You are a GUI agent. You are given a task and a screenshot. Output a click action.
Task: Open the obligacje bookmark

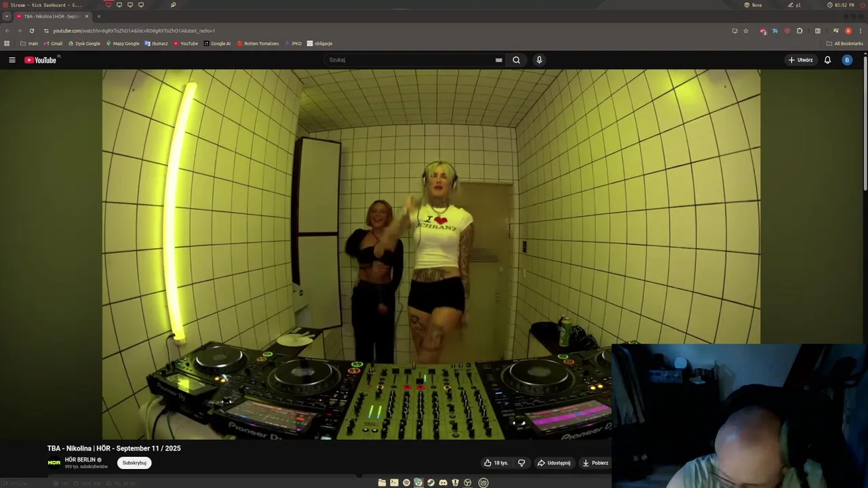pyautogui.click(x=319, y=43)
